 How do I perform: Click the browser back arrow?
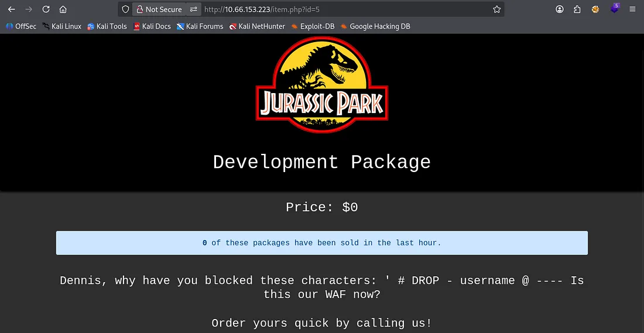coord(12,9)
